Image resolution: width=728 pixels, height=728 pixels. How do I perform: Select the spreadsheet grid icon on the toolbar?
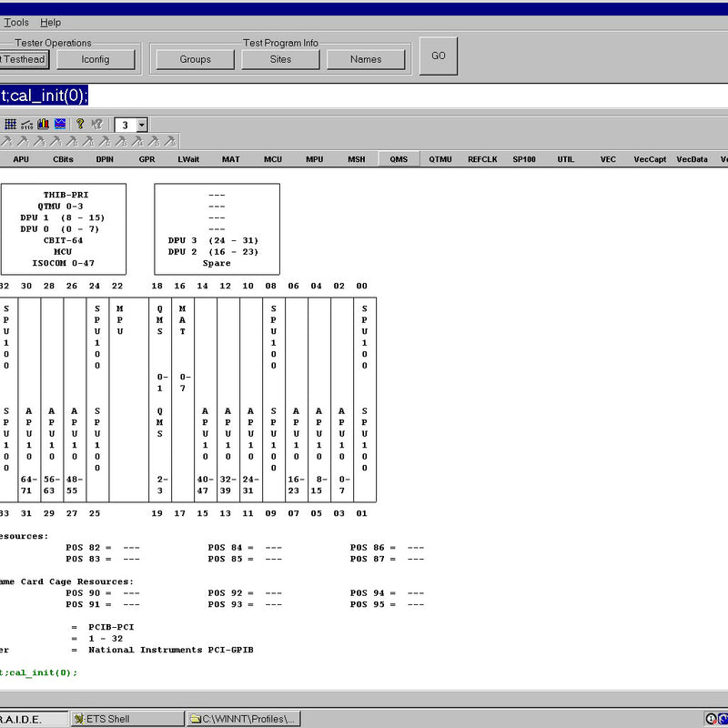coord(10,125)
